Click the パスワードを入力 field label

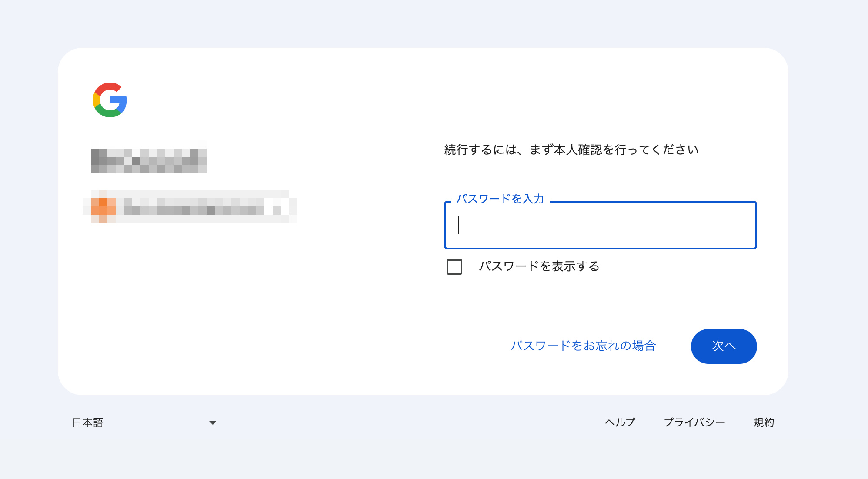pyautogui.click(x=500, y=199)
